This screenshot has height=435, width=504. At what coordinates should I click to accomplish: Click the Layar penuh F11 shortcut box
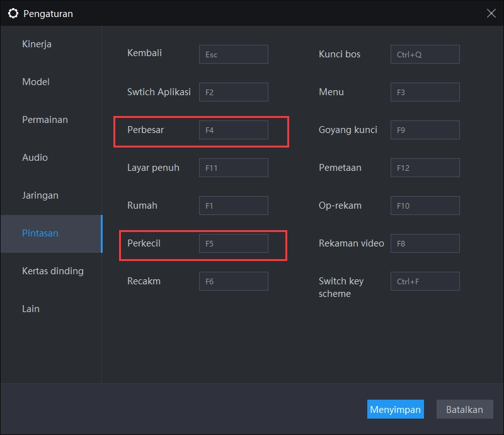[x=234, y=168]
